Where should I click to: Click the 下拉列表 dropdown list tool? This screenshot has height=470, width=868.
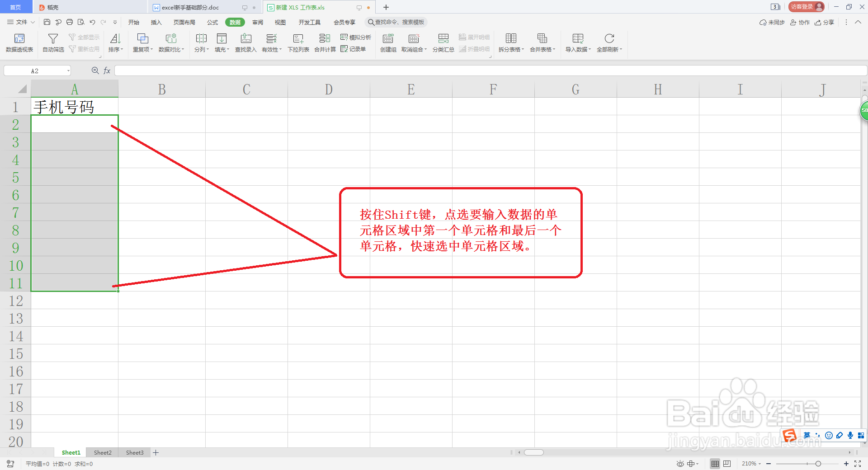click(x=298, y=43)
